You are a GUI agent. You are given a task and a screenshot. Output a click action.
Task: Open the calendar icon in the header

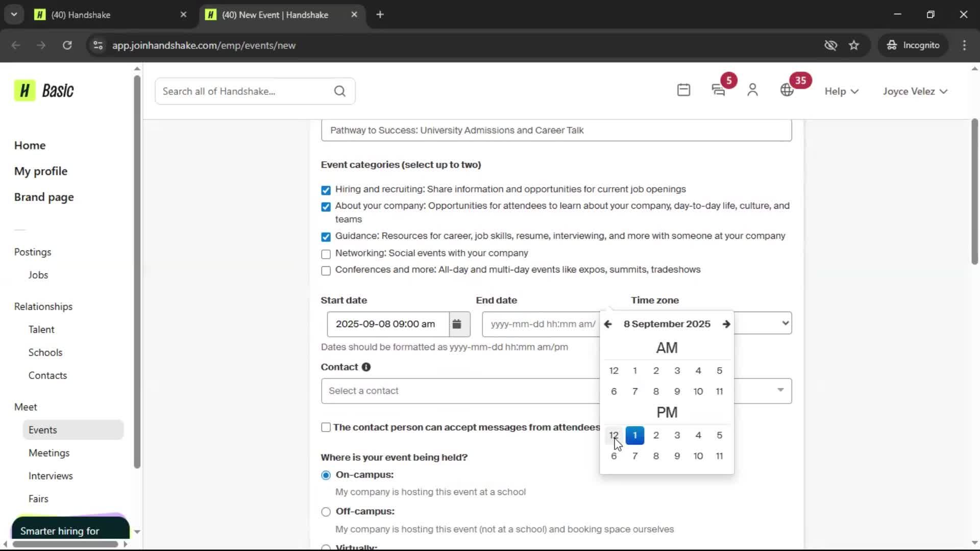point(683,91)
